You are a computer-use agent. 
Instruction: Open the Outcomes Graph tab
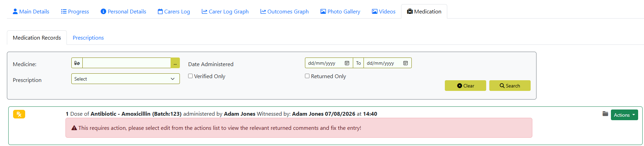pyautogui.click(x=284, y=11)
